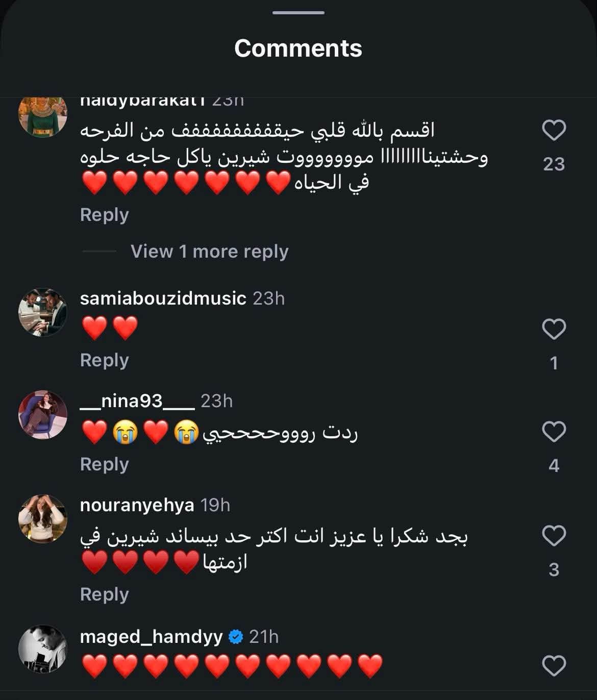
Task: Open haidybarakat1's profile picture
Action: [43, 115]
